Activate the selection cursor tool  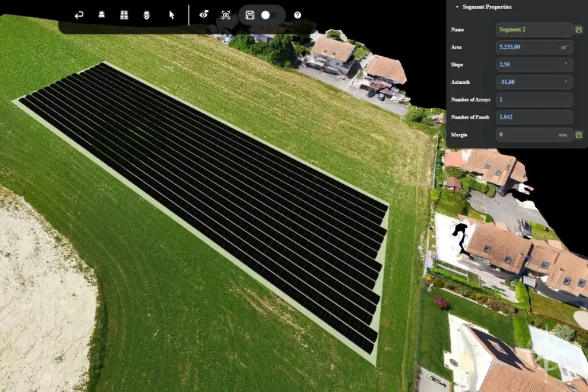pyautogui.click(x=171, y=14)
